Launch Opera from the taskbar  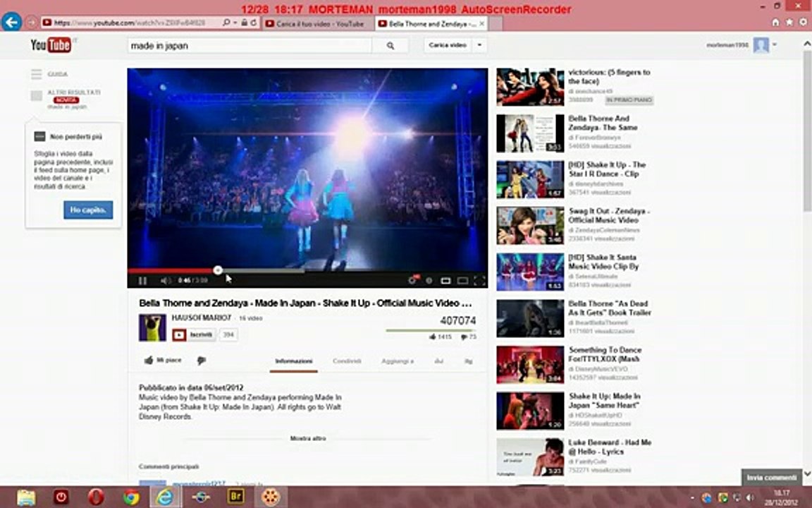coord(96,497)
